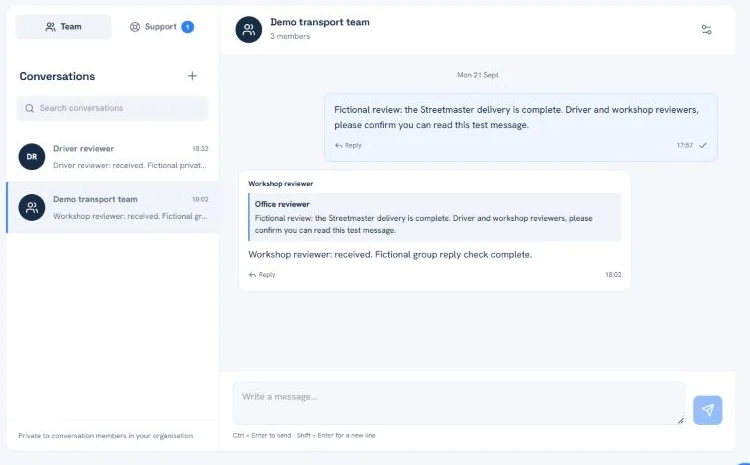
Task: Click the magnifier icon in conversation search
Action: [30, 108]
